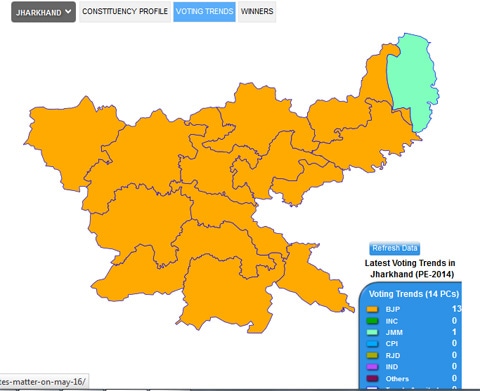The height and width of the screenshot is (391, 480).
Task: Click the orange BJP legend swatch
Action: (x=372, y=309)
